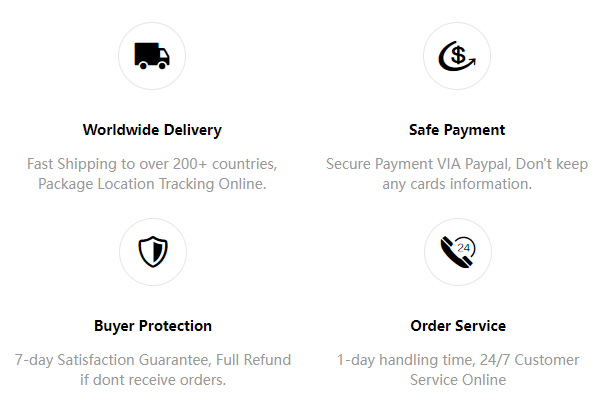Click the dollar sign refund arrow icon
Viewport: 601px width, 404px height.
pos(457,56)
